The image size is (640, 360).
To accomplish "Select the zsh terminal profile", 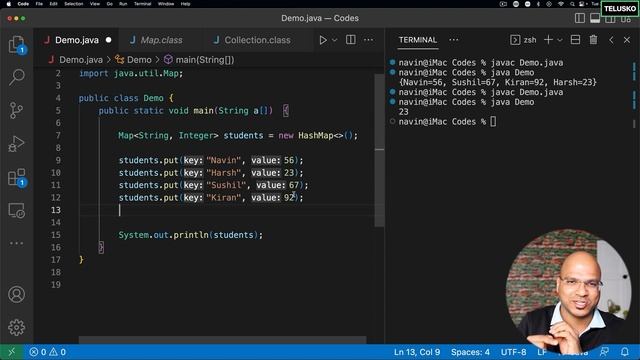I will pos(523,40).
